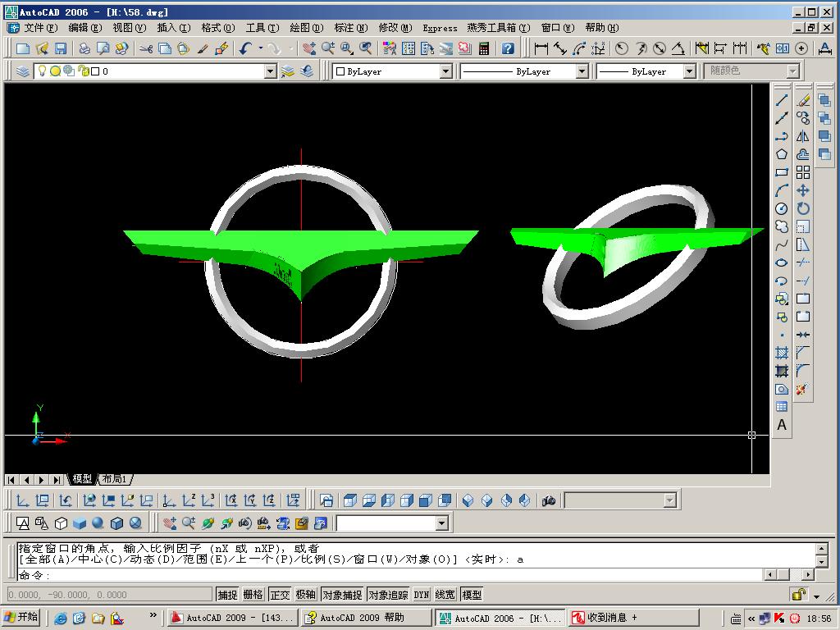Select the Spline draw tool
The height and width of the screenshot is (630, 840).
(x=782, y=244)
